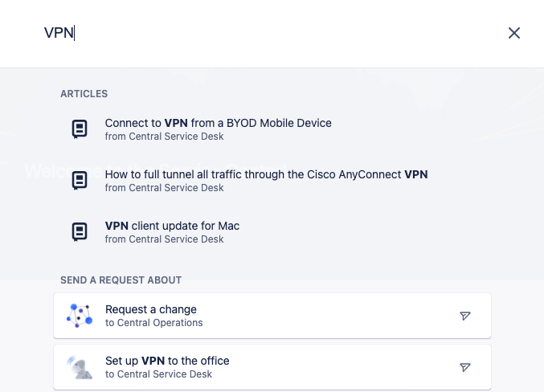Click article icon beside BYOD Mobile Device
The width and height of the screenshot is (544, 392).
80,129
